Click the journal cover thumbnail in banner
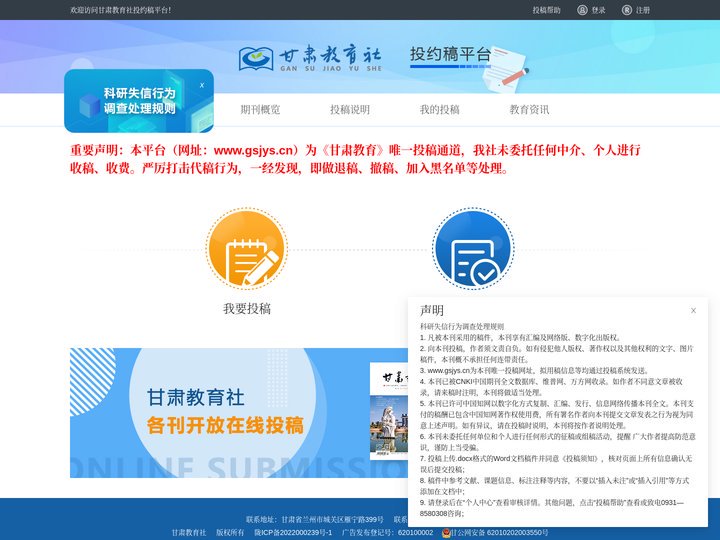 tap(389, 411)
